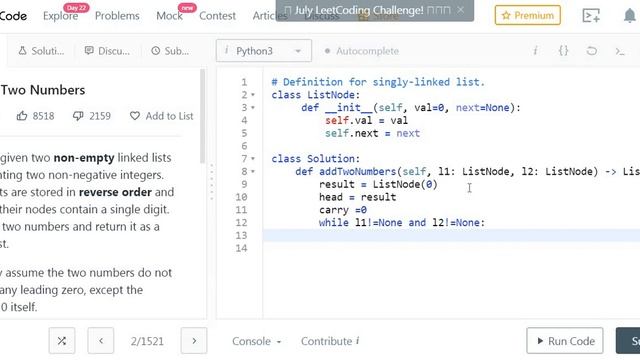Click the 'Two Numbers' problem title

pyautogui.click(x=42, y=90)
